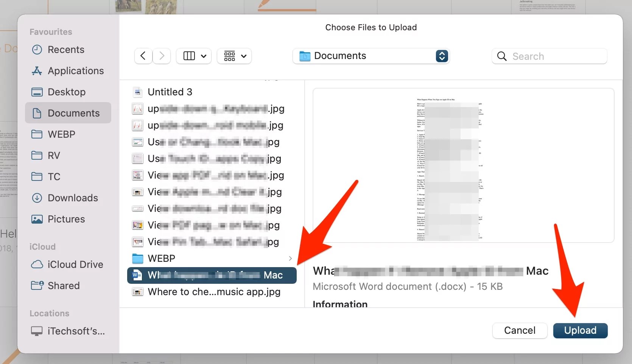This screenshot has height=364, width=632.
Task: Expand the WEBP folder chevron in the list
Action: [x=290, y=258]
